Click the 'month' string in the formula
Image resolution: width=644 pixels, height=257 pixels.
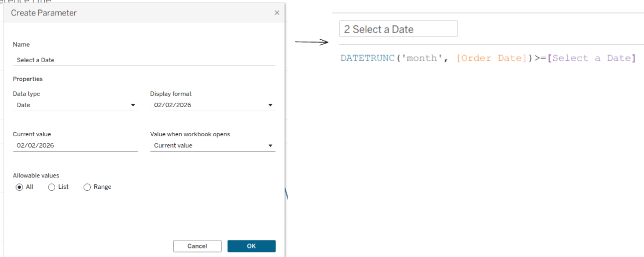(x=422, y=58)
